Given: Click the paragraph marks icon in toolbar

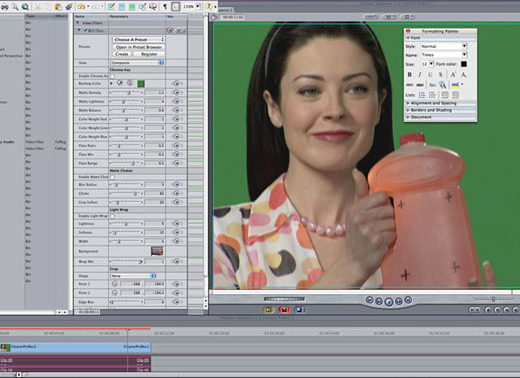Looking at the screenshot, I should [165, 6].
